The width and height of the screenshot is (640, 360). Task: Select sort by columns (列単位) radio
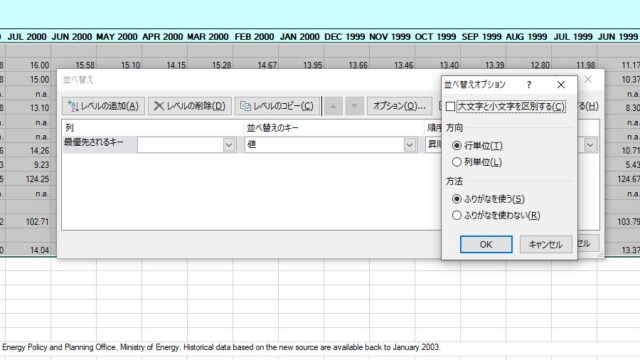coord(457,162)
